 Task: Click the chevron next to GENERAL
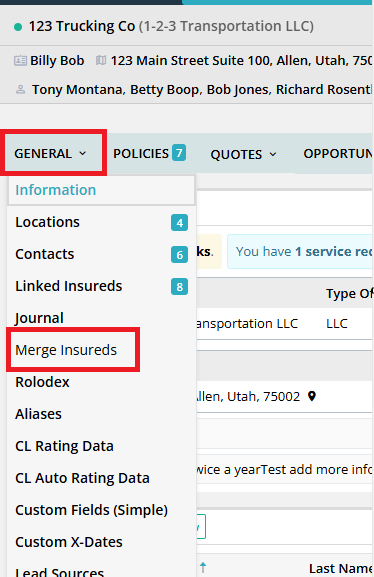(x=83, y=153)
